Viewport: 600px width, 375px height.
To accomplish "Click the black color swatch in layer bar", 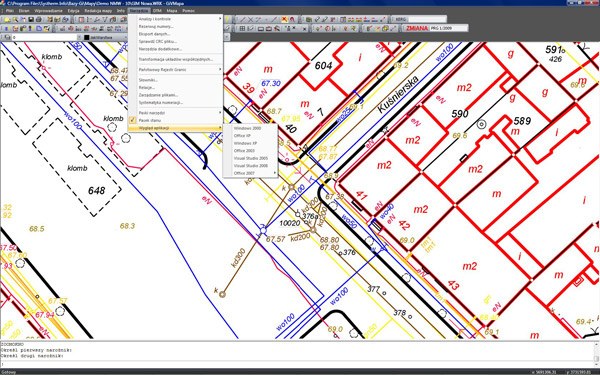I will [86, 38].
